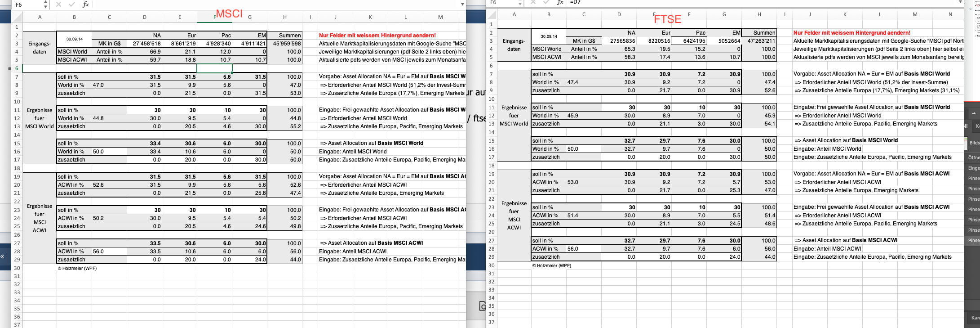Click the cancel X icon in MSCI formula bar

point(58,4)
